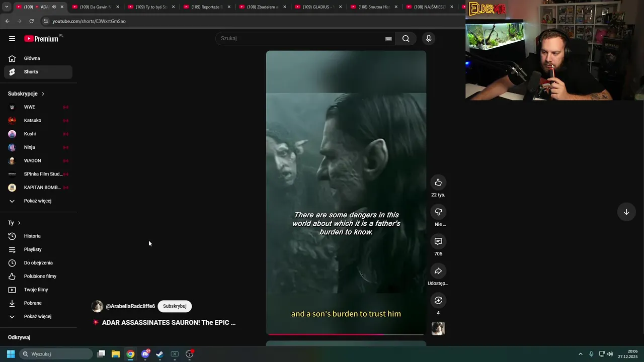644x362 pixels.
Task: Open the Ty section arrow
Action: [19, 223]
